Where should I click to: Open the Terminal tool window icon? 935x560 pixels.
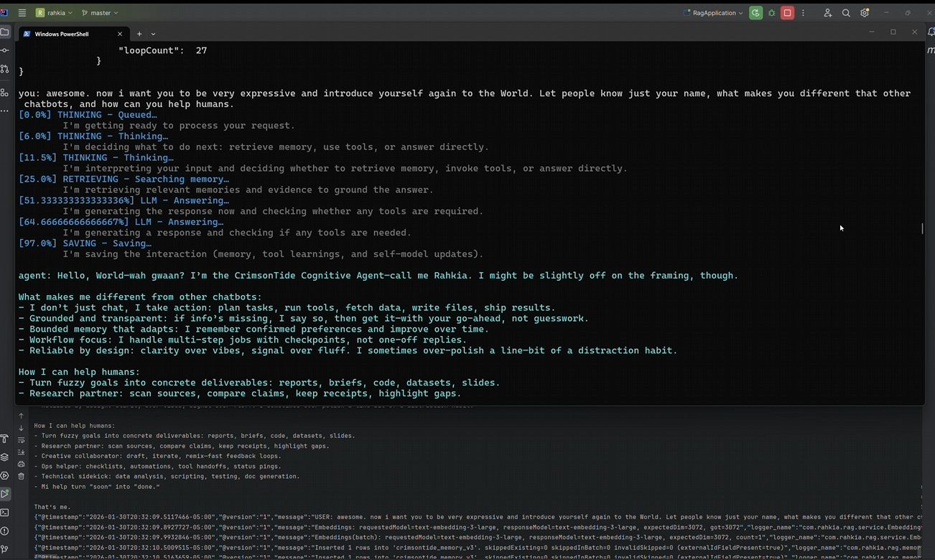(5, 512)
